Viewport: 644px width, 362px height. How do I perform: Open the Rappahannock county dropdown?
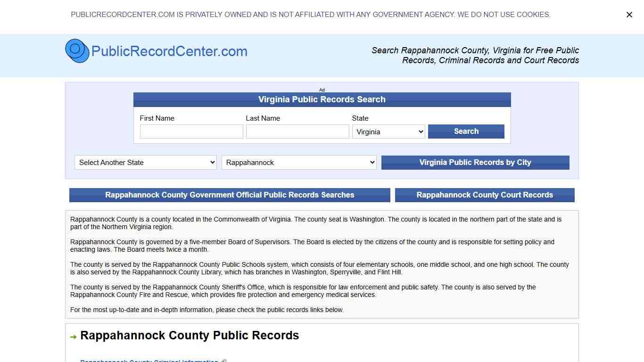coord(299,162)
